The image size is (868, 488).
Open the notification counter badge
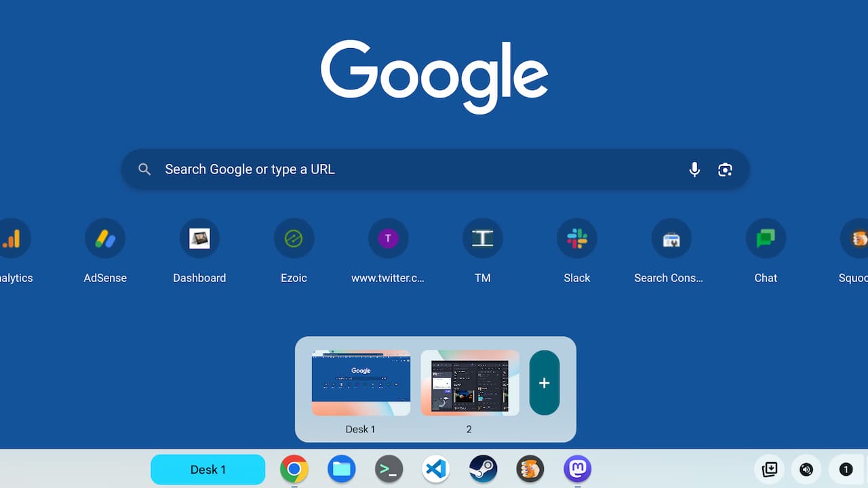point(846,469)
